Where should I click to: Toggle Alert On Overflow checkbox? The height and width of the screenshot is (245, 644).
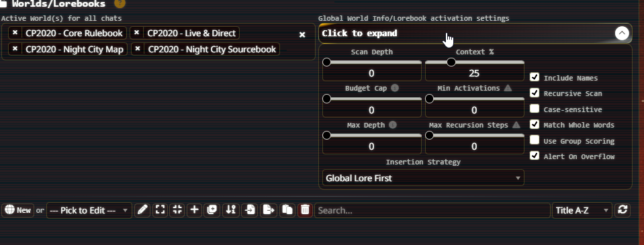pos(535,156)
